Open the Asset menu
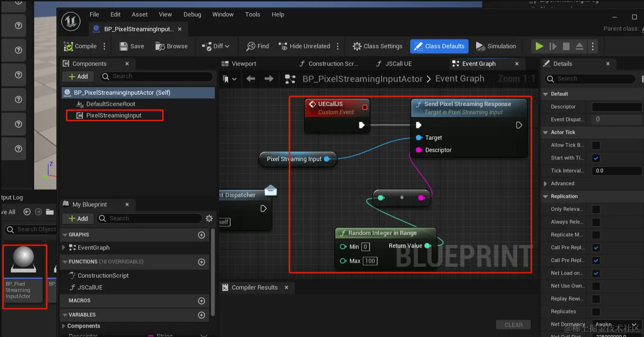 tap(139, 14)
